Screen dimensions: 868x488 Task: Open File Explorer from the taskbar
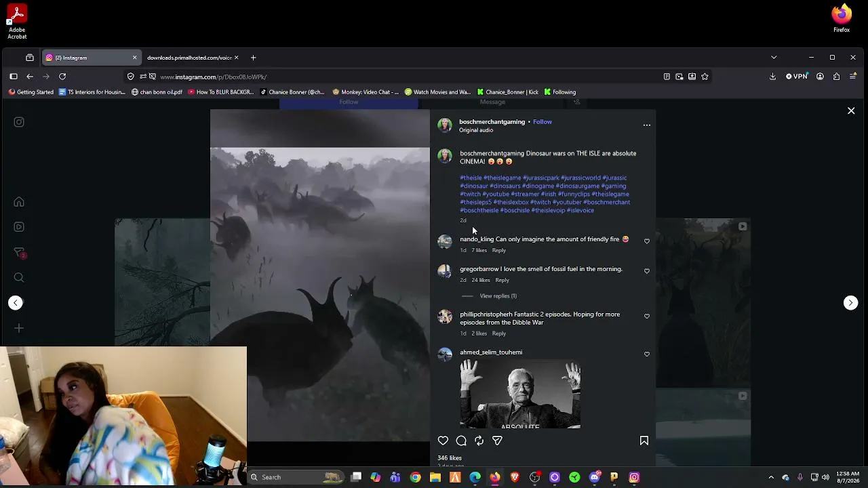[435, 477]
